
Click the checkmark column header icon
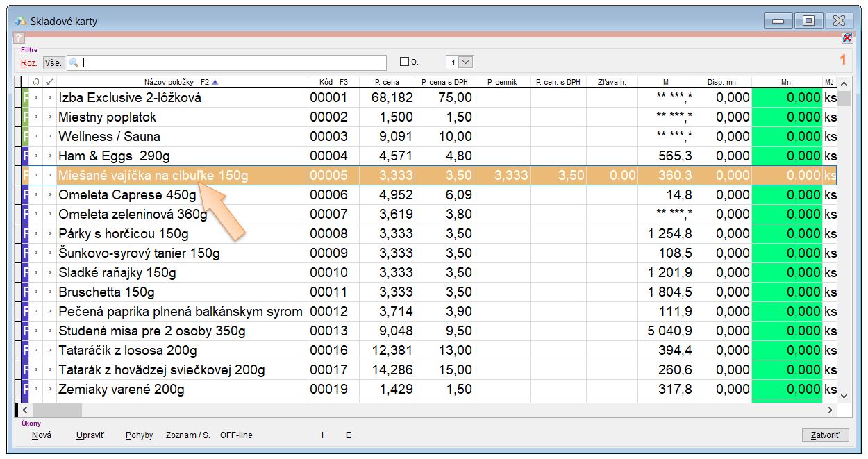pyautogui.click(x=49, y=82)
